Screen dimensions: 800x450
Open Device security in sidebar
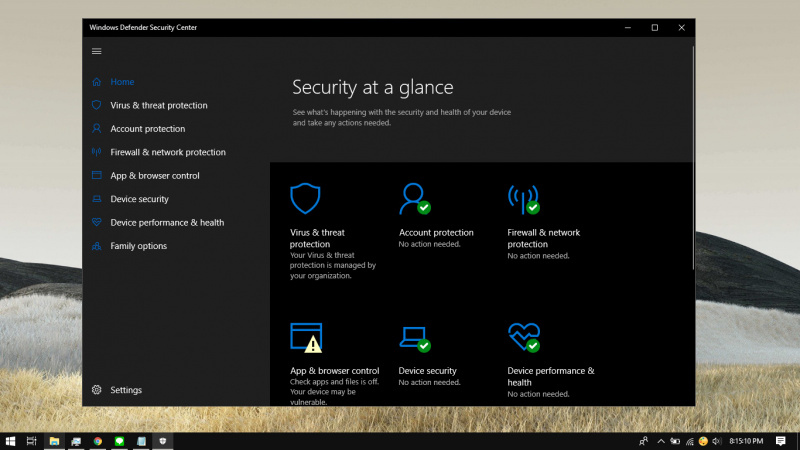[x=139, y=199]
